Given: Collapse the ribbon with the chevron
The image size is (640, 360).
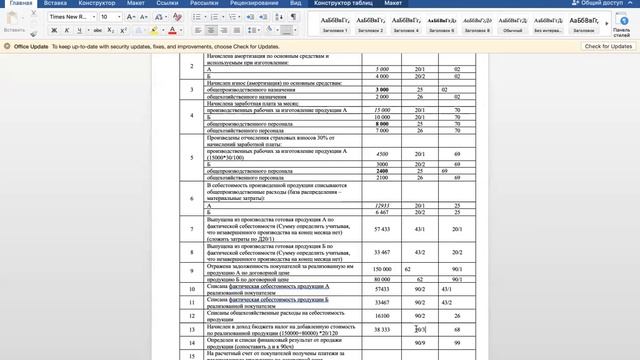Looking at the screenshot, I should pyautogui.click(x=630, y=3).
